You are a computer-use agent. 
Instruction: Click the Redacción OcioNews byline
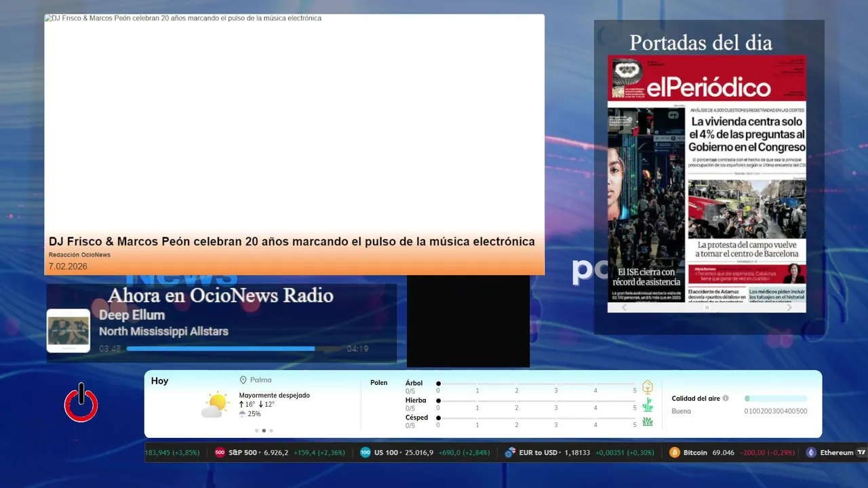click(x=79, y=255)
